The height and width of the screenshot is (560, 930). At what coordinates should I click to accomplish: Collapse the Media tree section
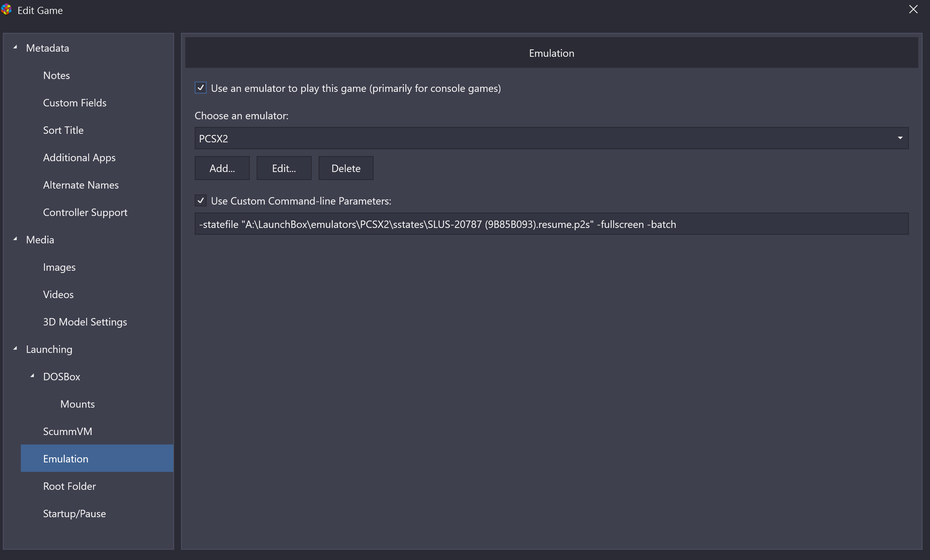[15, 239]
